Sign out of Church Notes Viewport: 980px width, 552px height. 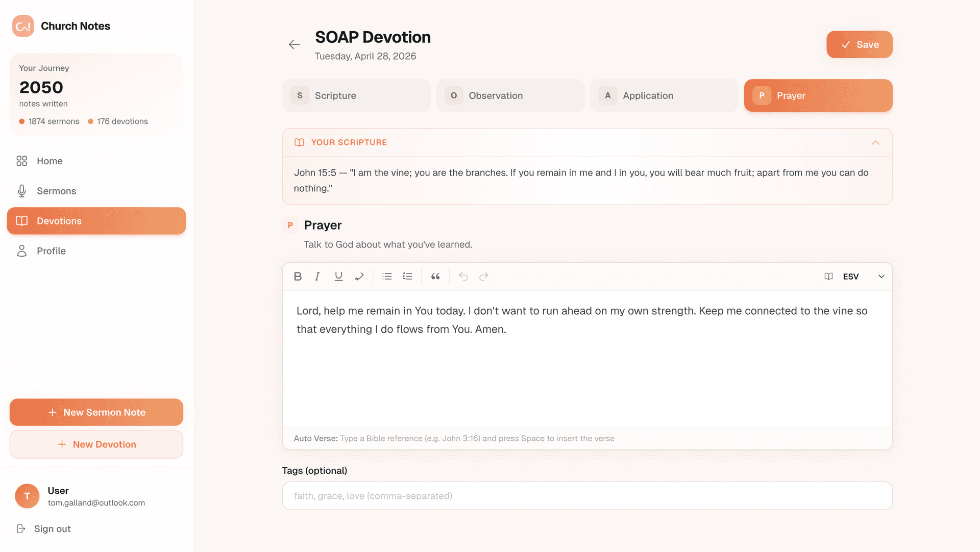tap(51, 529)
